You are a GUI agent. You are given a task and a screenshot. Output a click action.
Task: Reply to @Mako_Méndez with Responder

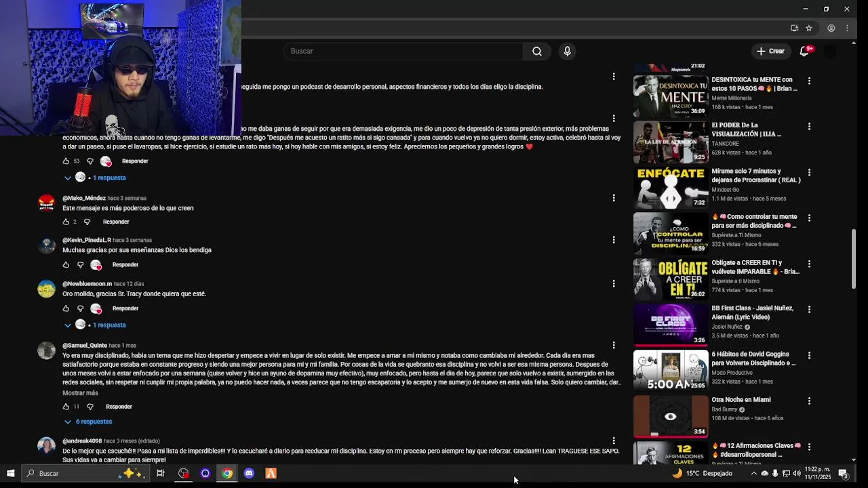116,222
